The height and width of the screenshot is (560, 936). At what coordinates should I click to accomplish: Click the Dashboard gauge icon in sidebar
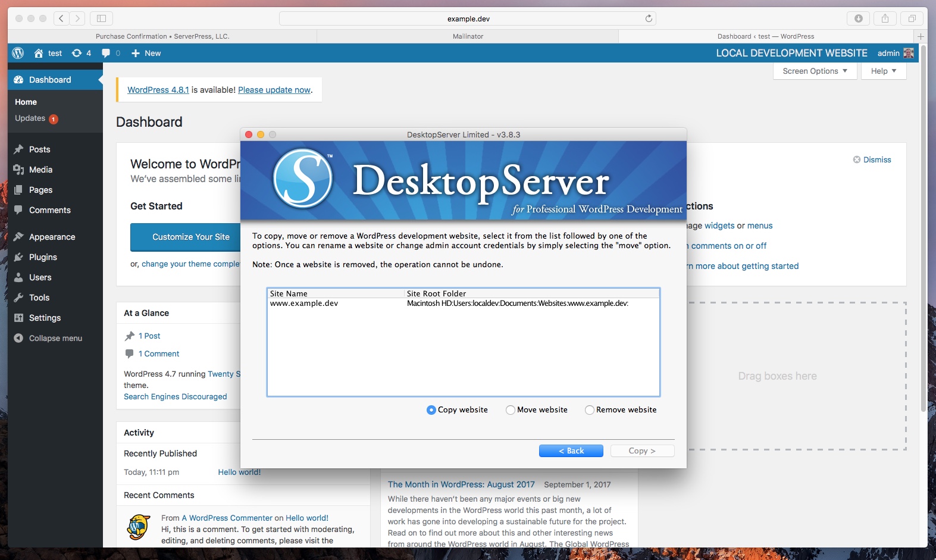coord(18,80)
